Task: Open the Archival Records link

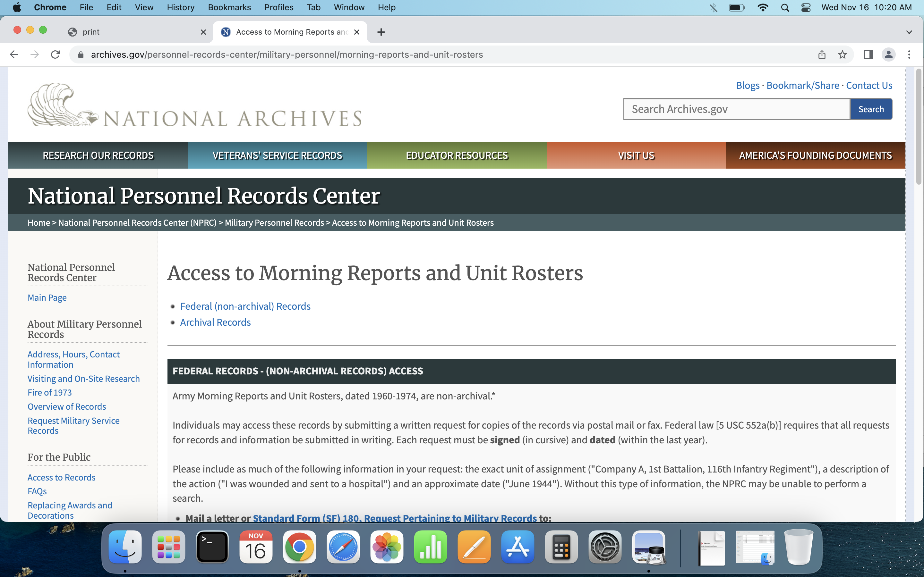Action: pyautogui.click(x=215, y=322)
